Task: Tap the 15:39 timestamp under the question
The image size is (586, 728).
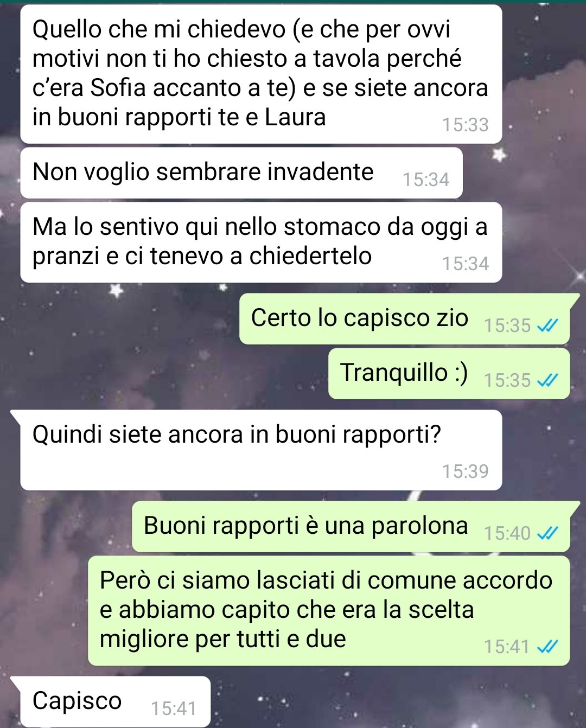Action: [x=465, y=471]
